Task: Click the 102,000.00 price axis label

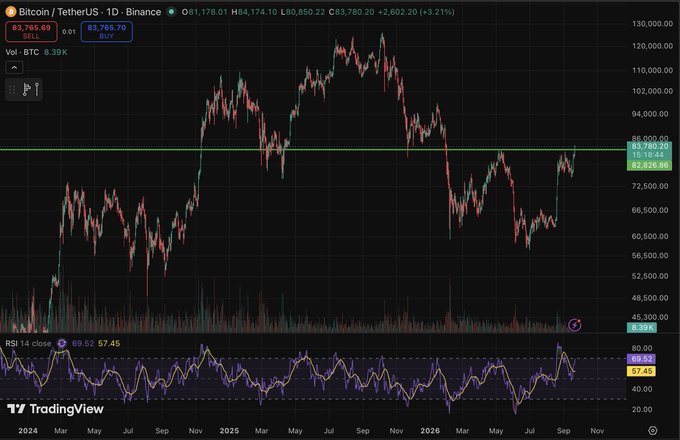Action: pyautogui.click(x=652, y=91)
